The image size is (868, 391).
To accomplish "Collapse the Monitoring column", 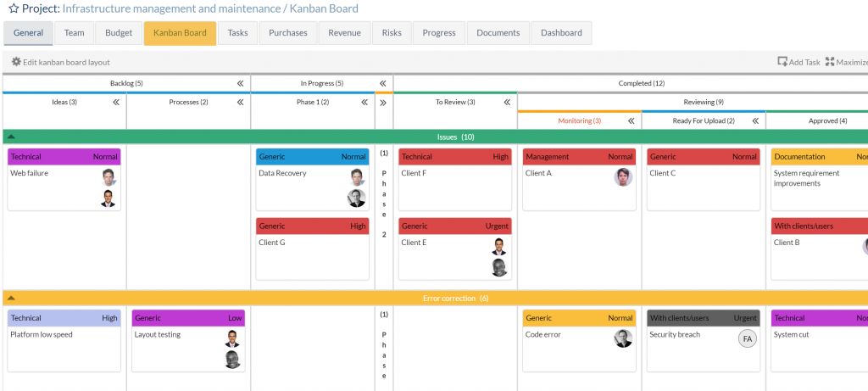I will pos(632,121).
